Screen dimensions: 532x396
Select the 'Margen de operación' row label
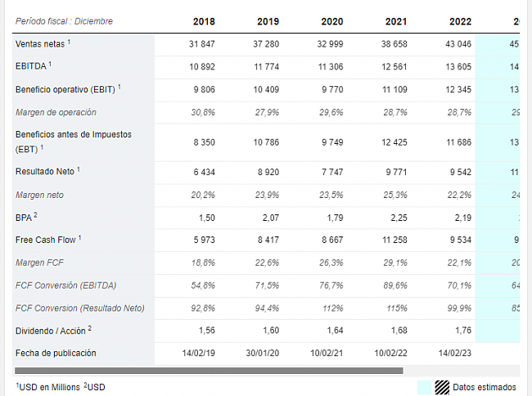(56, 112)
